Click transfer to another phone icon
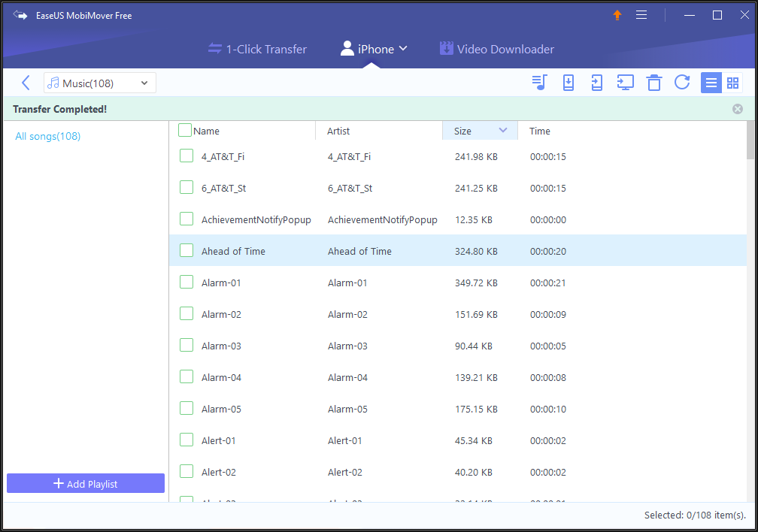Screen dimensions: 758x532 coord(597,83)
